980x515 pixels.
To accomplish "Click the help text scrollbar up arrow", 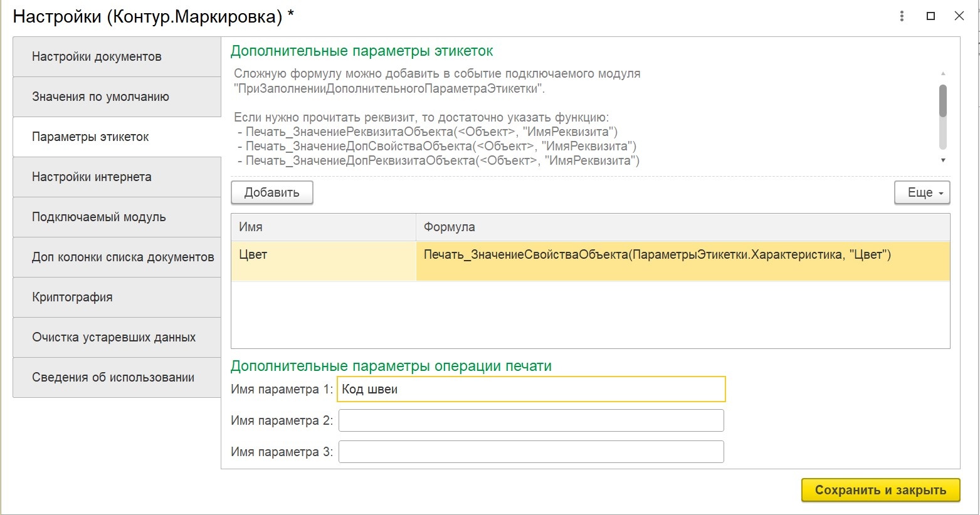I will point(942,74).
